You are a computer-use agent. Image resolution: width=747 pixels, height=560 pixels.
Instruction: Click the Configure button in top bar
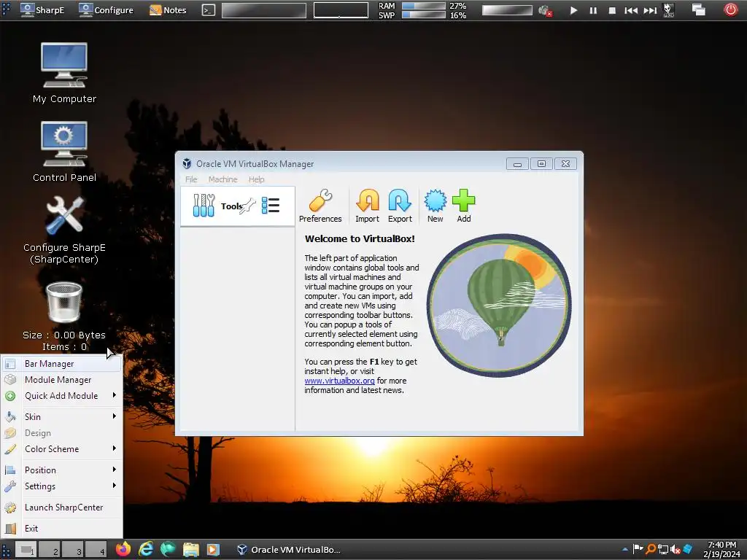107,10
